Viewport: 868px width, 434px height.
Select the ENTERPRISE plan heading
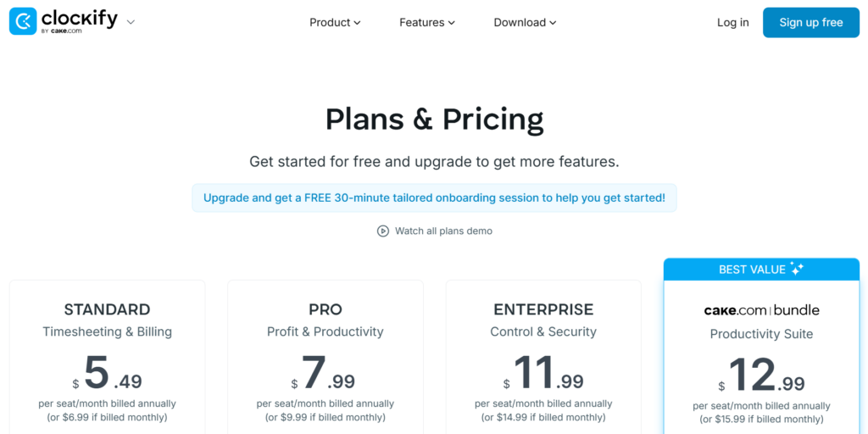point(543,309)
